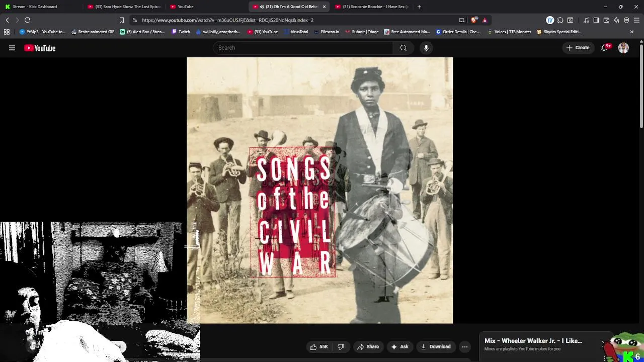644x362 pixels.
Task: Open Leo AI sparkle icon
Action: click(x=616, y=20)
